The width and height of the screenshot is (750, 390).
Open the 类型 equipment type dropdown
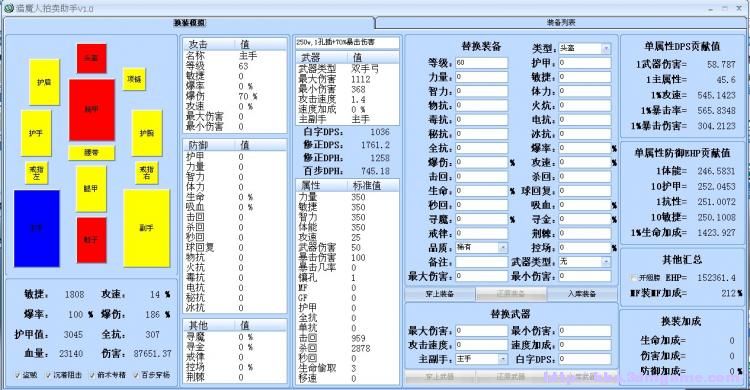point(585,48)
